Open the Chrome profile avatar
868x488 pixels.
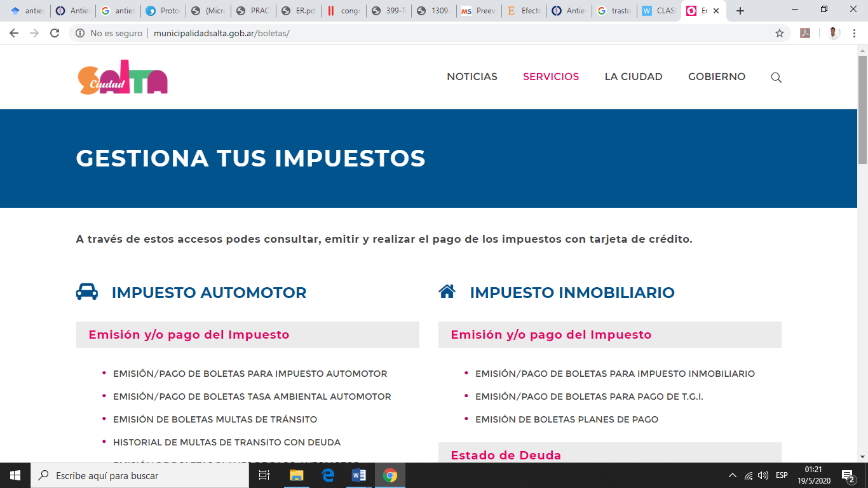pos(834,33)
